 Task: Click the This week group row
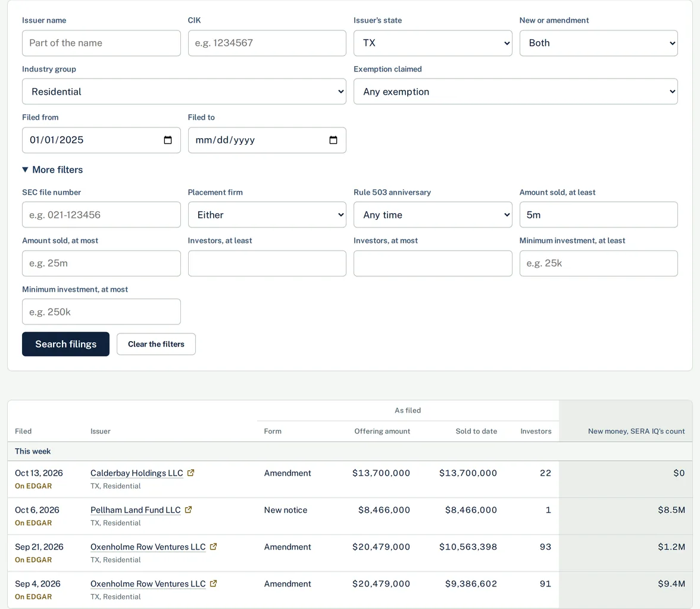pyautogui.click(x=350, y=451)
